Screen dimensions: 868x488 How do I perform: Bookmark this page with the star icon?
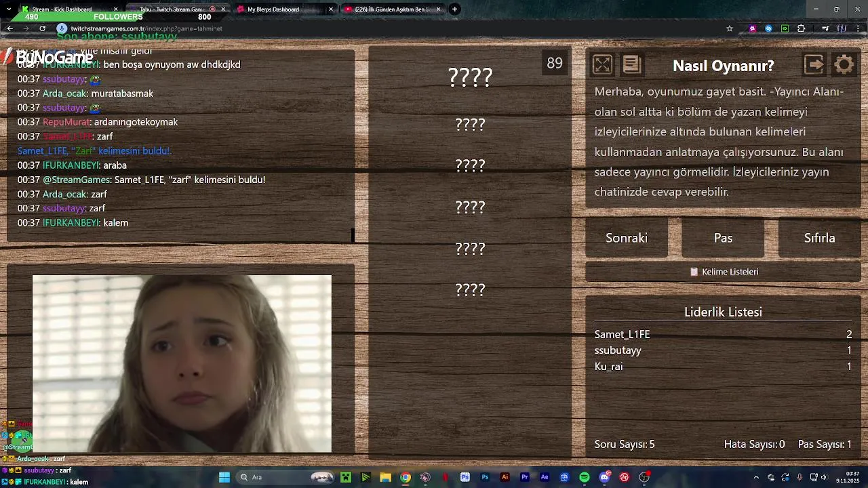[730, 28]
